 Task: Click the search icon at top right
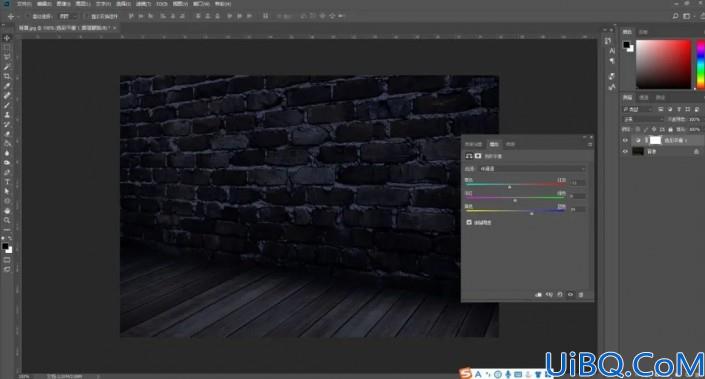point(675,16)
